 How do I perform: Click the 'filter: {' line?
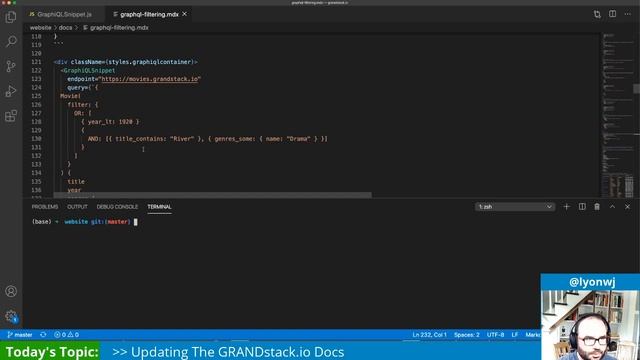tap(83, 104)
